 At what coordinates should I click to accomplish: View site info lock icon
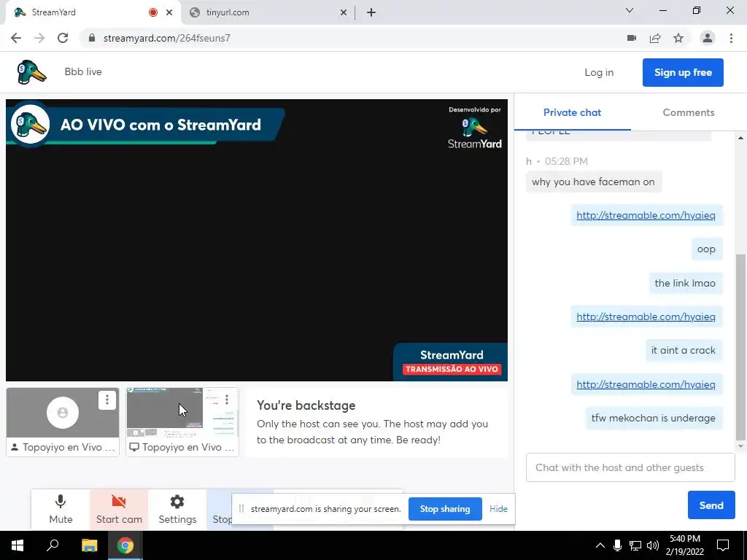(x=92, y=38)
